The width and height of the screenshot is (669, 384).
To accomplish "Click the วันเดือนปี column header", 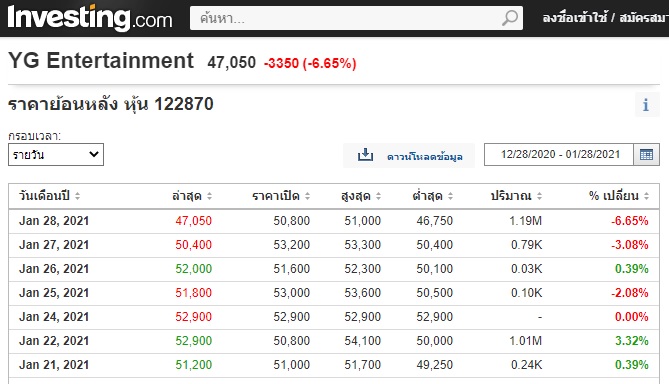I will pos(44,195).
